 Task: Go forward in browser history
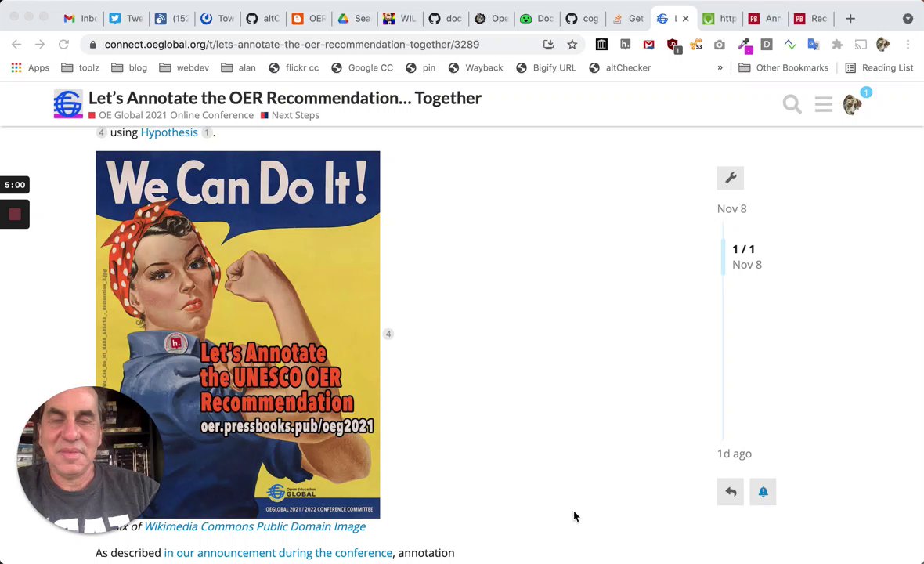click(39, 44)
